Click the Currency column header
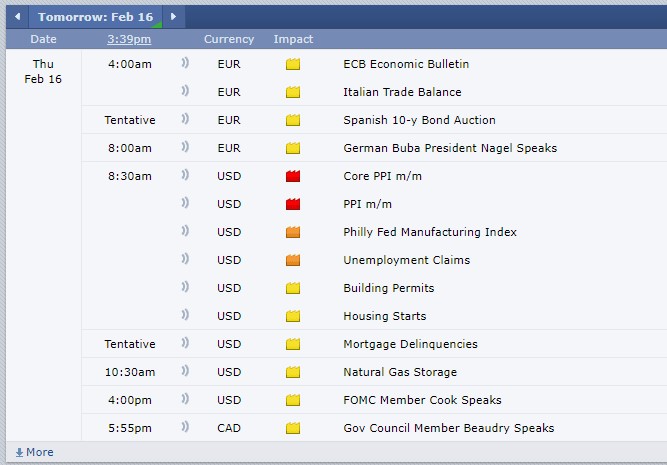Screen dimensions: 667x465 tap(229, 39)
